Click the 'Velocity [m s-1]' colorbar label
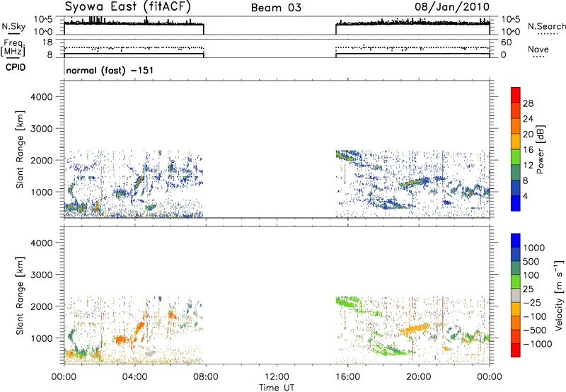 [x=559, y=295]
